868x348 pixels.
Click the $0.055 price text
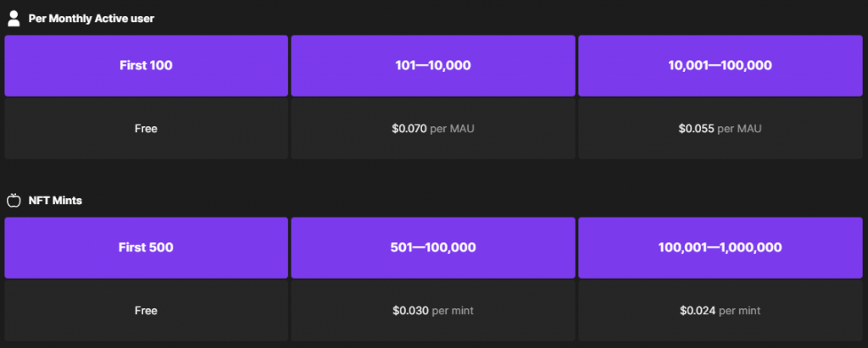697,129
